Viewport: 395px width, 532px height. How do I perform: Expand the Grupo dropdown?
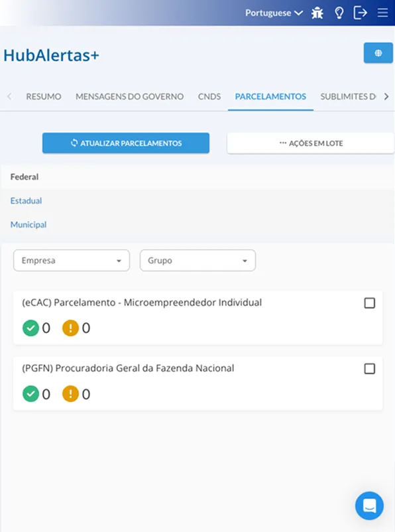click(x=197, y=261)
